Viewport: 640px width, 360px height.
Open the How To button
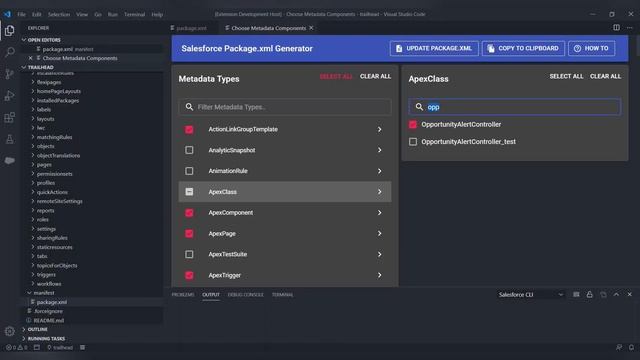click(x=591, y=48)
